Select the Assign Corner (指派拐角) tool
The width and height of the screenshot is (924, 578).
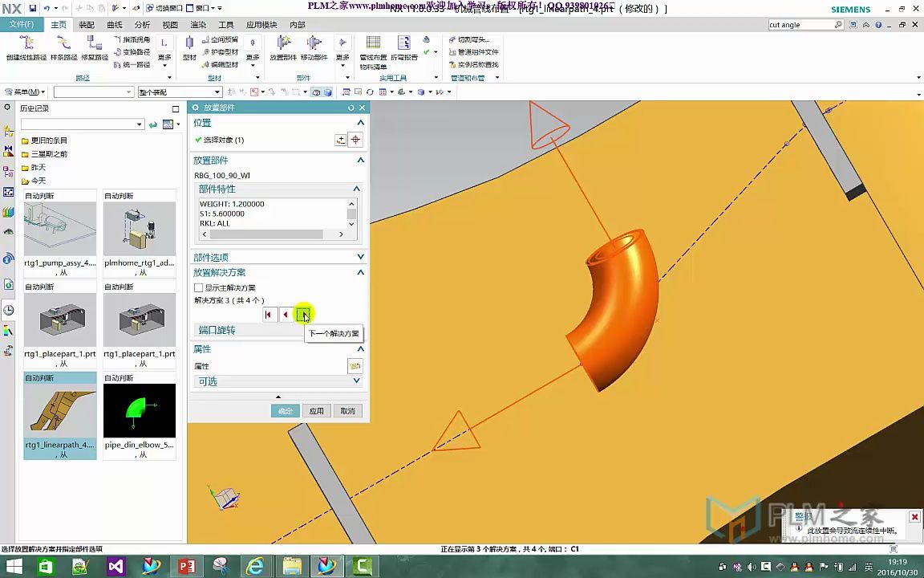tap(132, 39)
